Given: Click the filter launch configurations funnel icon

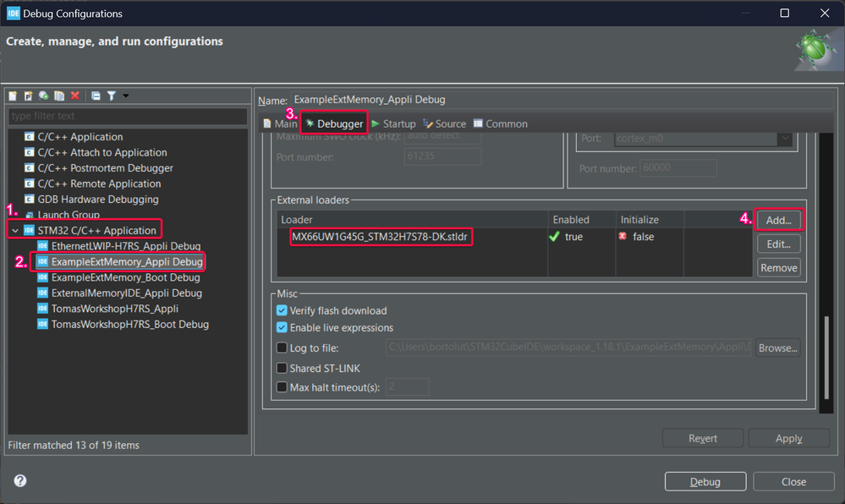Looking at the screenshot, I should (111, 96).
